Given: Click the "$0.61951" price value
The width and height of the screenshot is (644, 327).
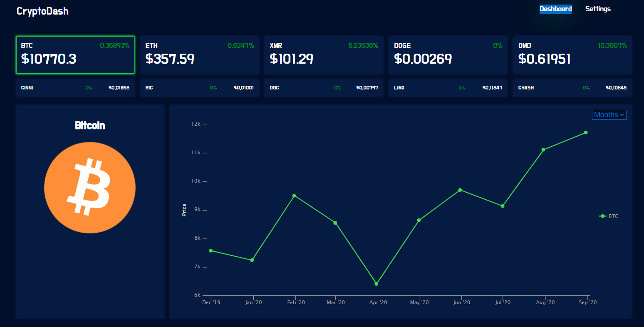Looking at the screenshot, I should (545, 59).
